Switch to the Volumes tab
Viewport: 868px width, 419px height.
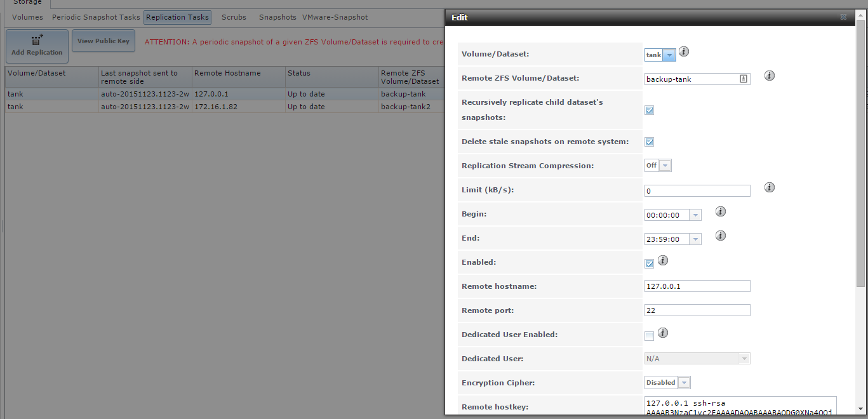coord(27,17)
